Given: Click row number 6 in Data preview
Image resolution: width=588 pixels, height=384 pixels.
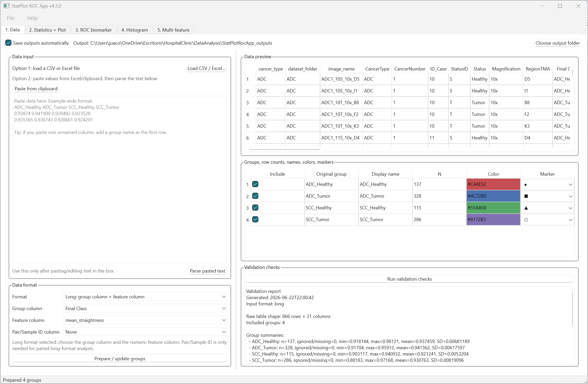Looking at the screenshot, I should coord(248,138).
